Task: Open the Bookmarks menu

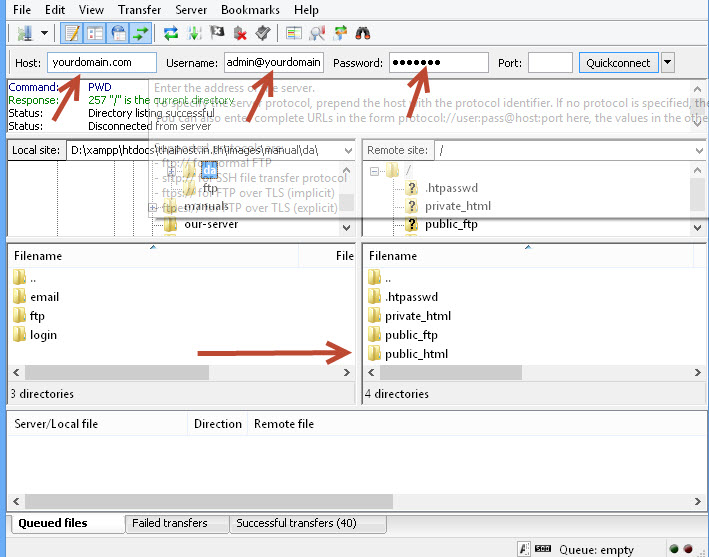Action: (x=250, y=9)
